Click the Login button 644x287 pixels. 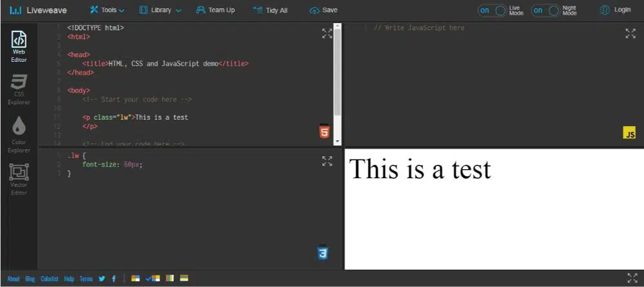tap(615, 10)
